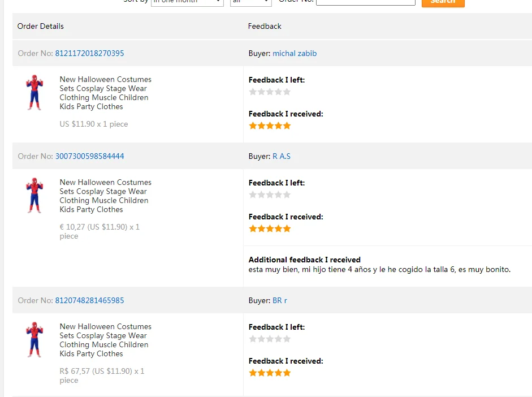
Task: Click the Spider-Man costume thumbnail in third order
Action: (x=34, y=340)
